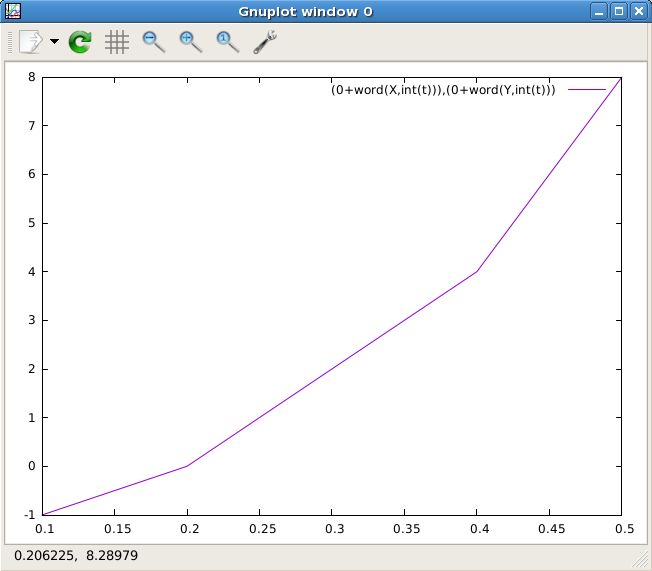Click the coordinate readout 0.206225, 8.28979

click(76, 555)
